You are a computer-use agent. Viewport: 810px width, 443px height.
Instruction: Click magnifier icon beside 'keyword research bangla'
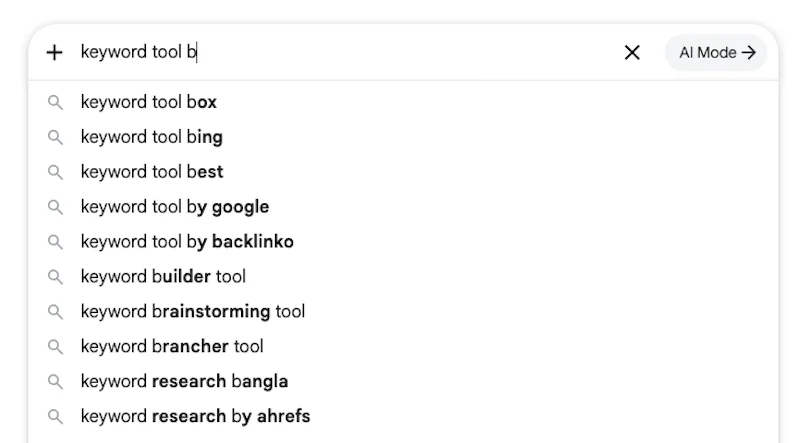55,382
